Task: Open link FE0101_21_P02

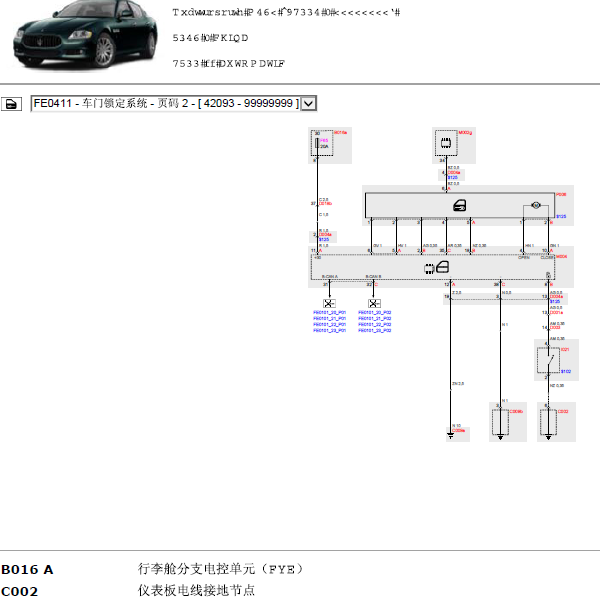Action: point(375,319)
